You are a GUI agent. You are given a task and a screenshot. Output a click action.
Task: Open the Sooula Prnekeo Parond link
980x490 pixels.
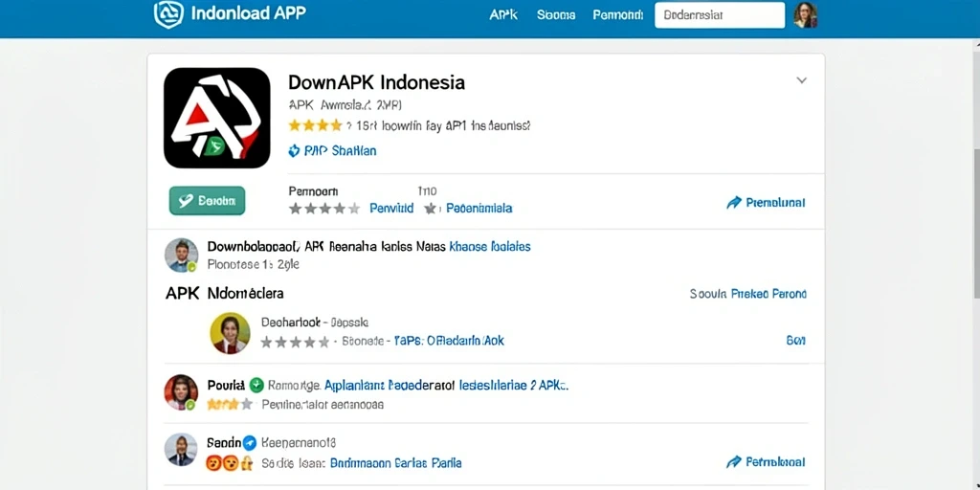(x=747, y=293)
